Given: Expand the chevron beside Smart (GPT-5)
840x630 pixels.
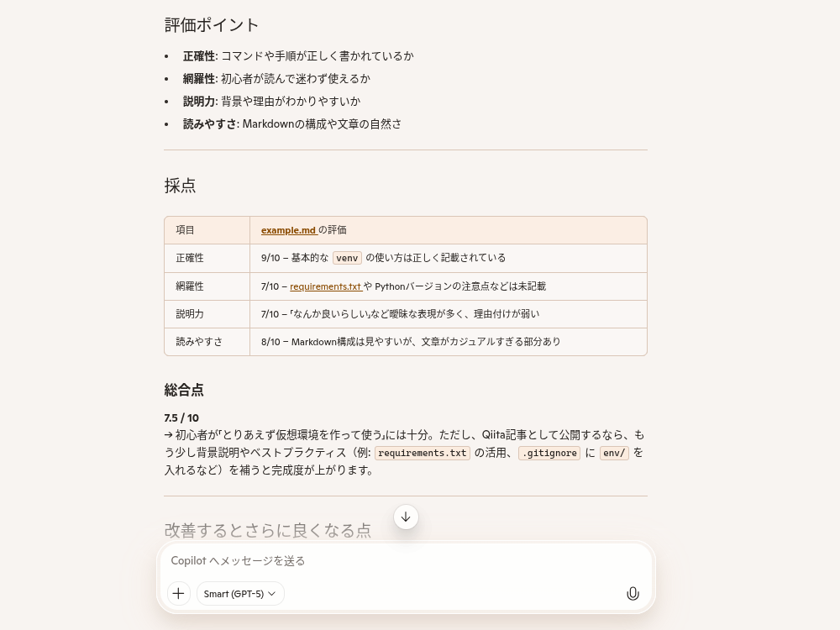Looking at the screenshot, I should coord(271,594).
